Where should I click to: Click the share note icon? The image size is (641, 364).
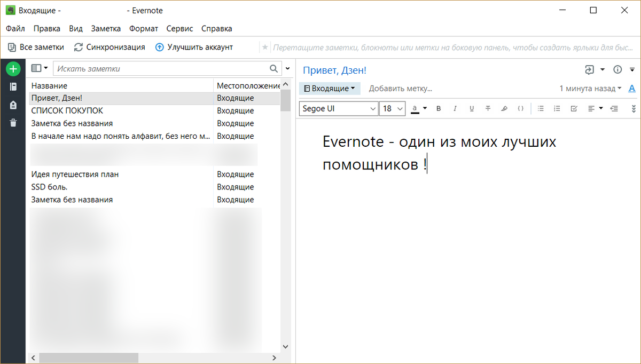589,69
